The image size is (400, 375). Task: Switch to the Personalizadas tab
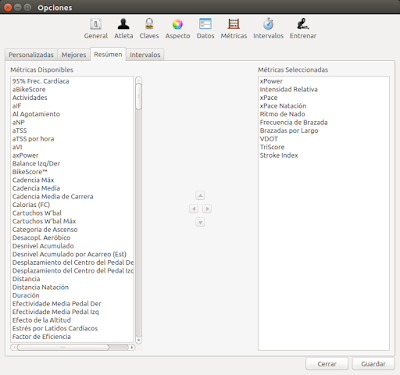click(31, 55)
